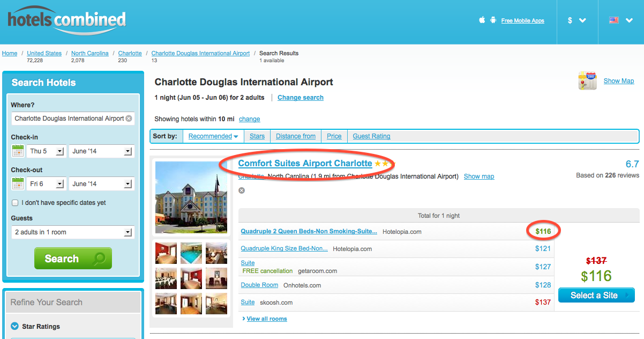Image resolution: width=644 pixels, height=339 pixels.
Task: Click the Show Map link
Action: [619, 81]
